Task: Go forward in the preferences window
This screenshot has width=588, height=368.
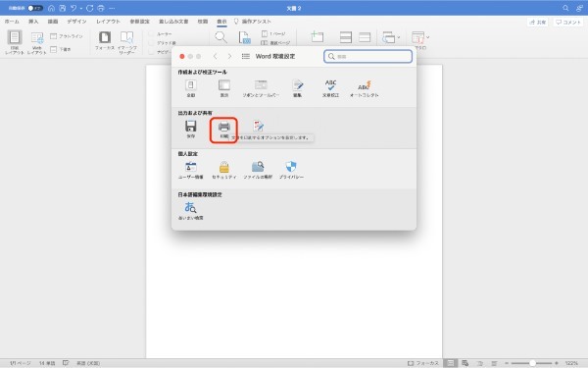Action: click(229, 56)
